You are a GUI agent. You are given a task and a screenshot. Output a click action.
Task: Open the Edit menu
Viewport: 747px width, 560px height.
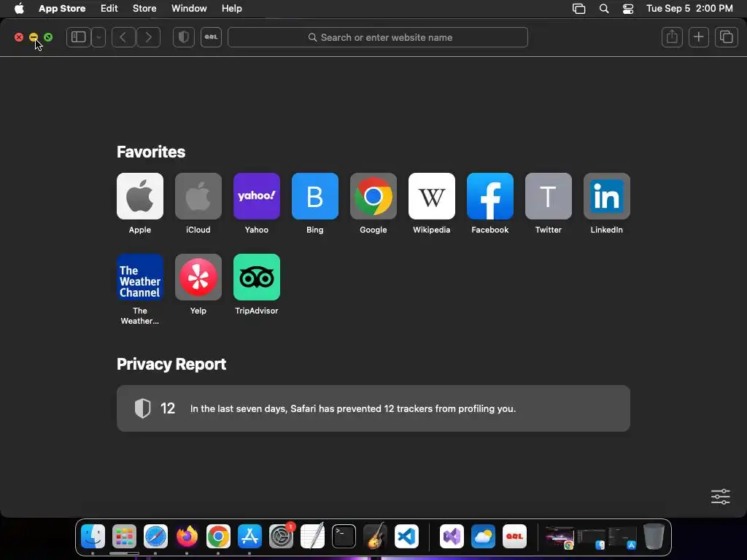(109, 9)
